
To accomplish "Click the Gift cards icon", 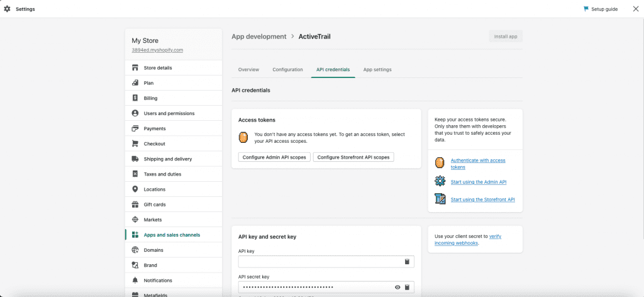I will (x=135, y=205).
